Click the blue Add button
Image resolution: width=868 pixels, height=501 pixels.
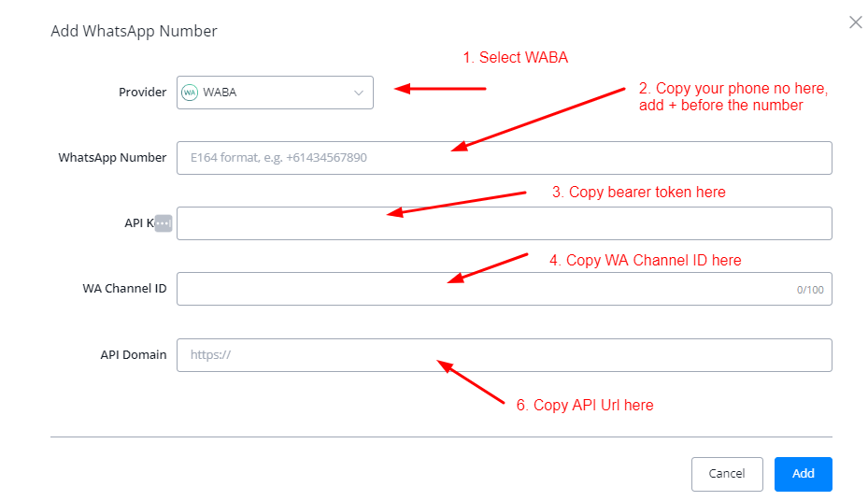pyautogui.click(x=803, y=474)
